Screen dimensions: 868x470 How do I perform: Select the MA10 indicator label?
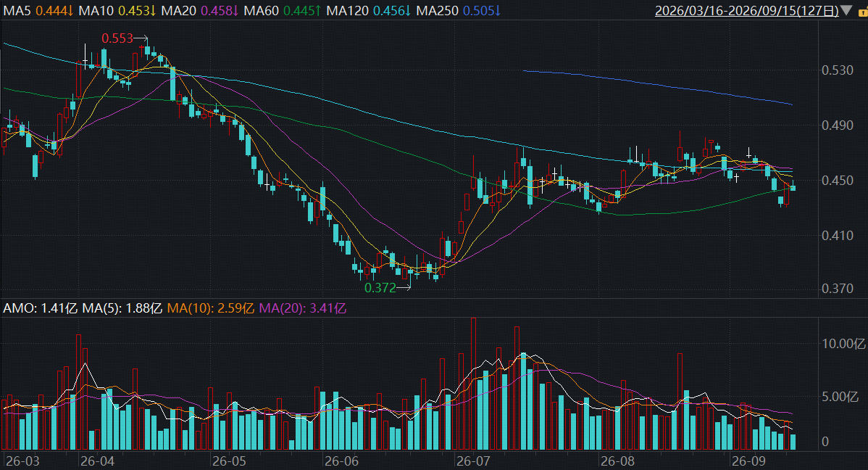click(117, 11)
